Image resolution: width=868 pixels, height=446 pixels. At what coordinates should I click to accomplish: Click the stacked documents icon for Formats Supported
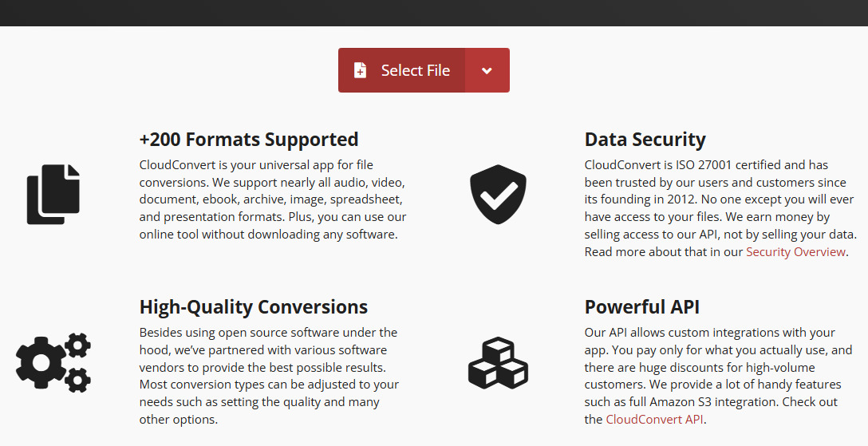(53, 194)
